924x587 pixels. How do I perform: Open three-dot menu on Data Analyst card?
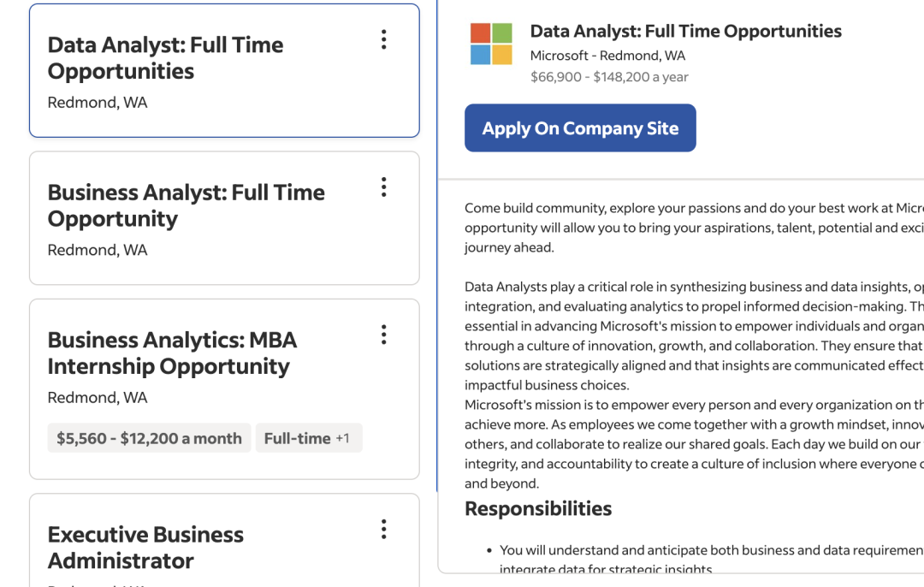(x=383, y=39)
